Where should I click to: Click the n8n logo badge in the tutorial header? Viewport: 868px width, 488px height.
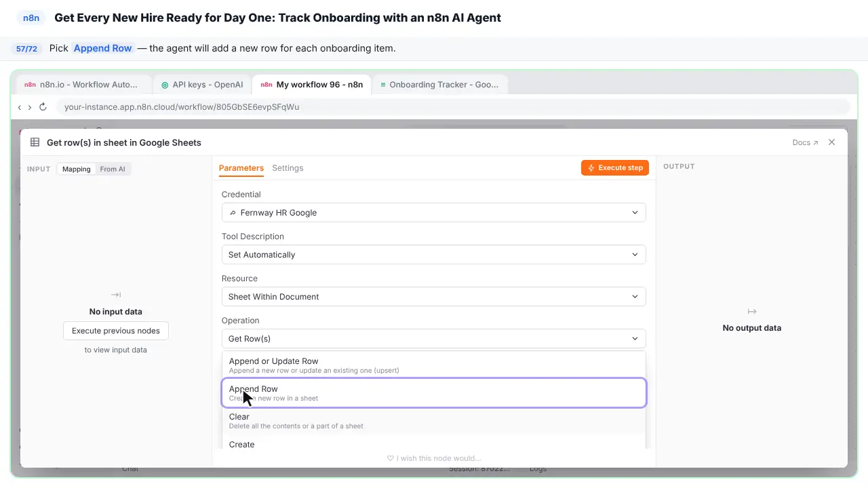[x=31, y=18]
